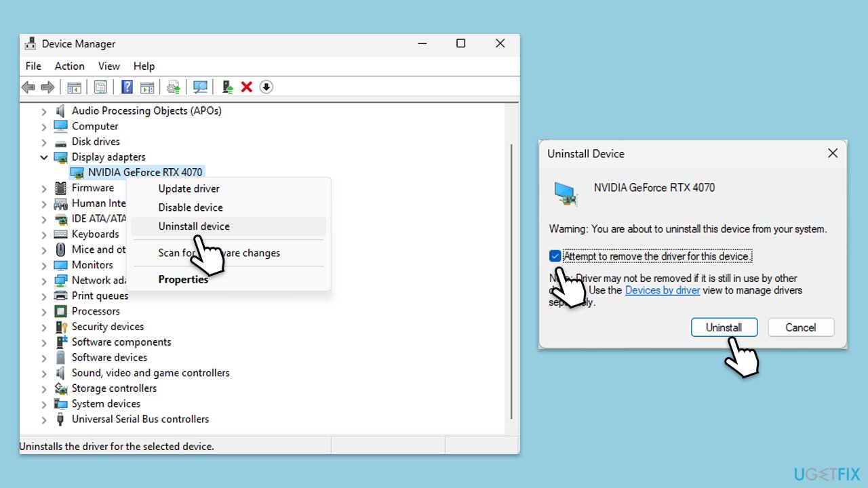Close the Uninstall Device dialog
The image size is (868, 488).
833,154
